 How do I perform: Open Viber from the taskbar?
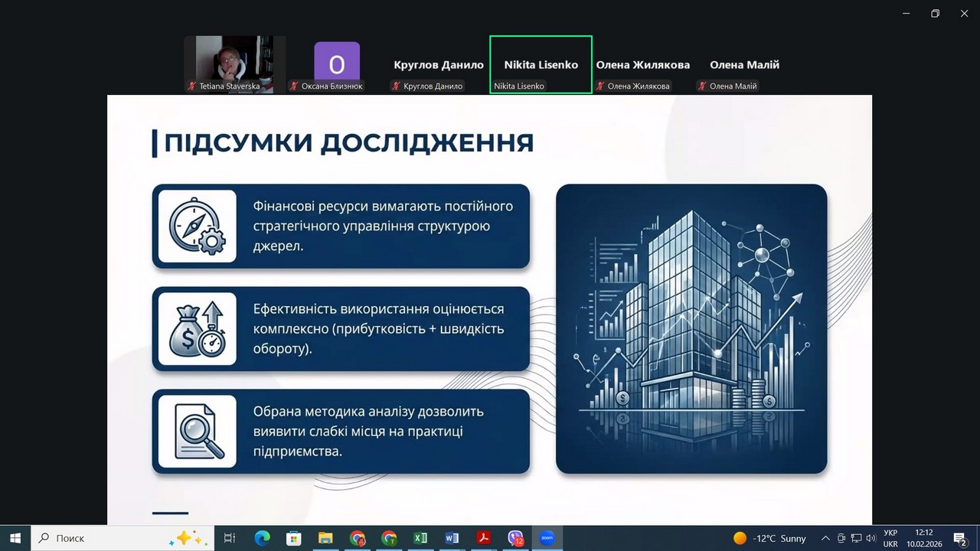pos(515,538)
